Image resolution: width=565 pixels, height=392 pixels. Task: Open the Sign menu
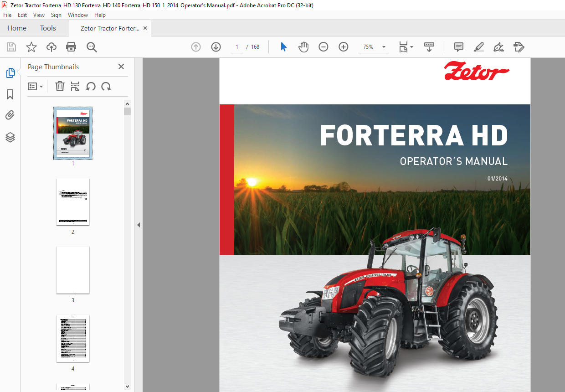click(56, 15)
